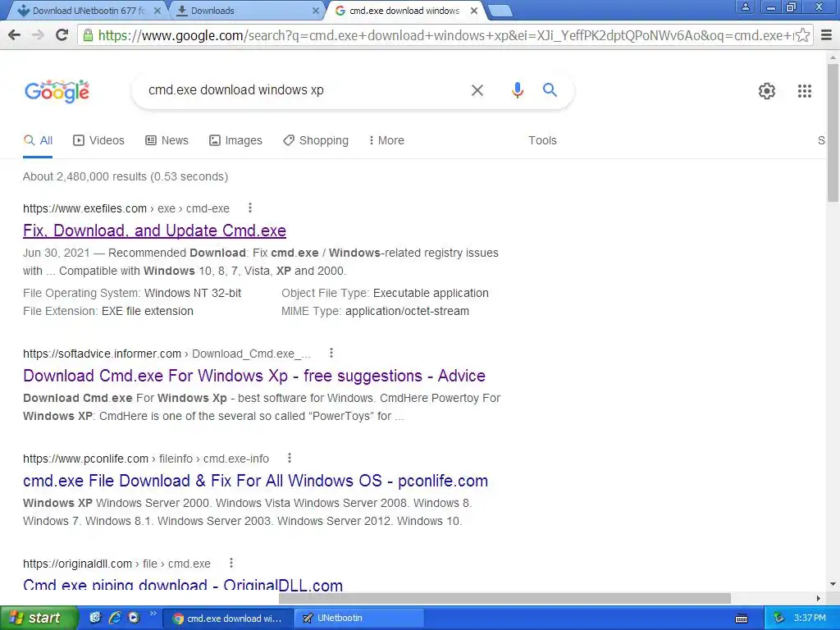The height and width of the screenshot is (630, 840).
Task: Reload the page with the refresh icon
Action: 62,35
